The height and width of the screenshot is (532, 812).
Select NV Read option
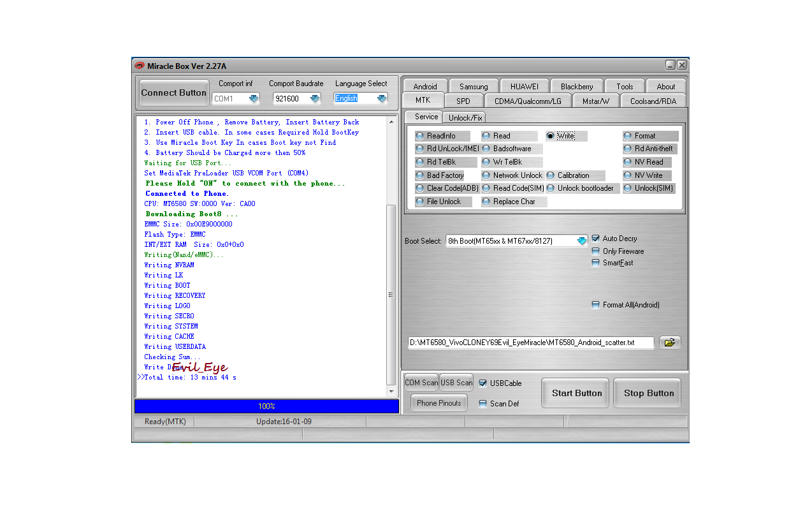coord(647,162)
